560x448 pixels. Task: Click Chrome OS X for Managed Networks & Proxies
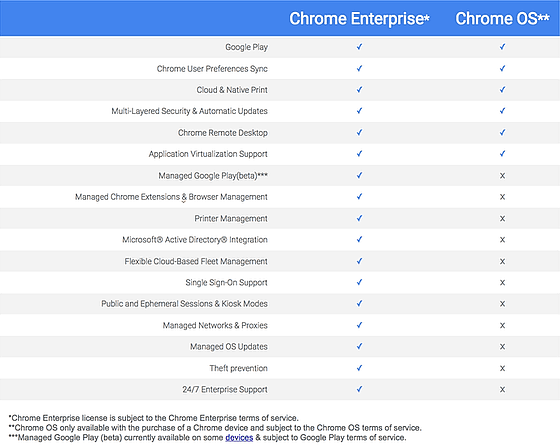point(502,325)
